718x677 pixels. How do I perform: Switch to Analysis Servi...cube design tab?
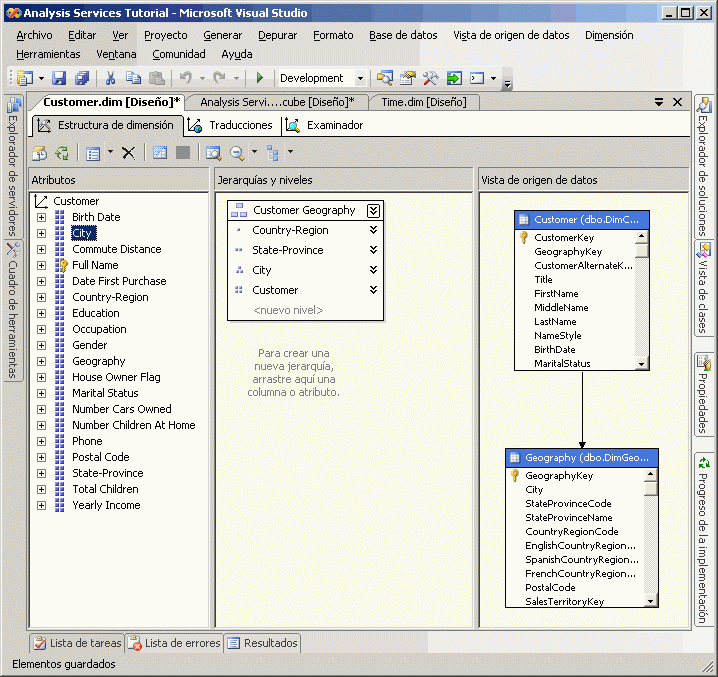[277, 102]
